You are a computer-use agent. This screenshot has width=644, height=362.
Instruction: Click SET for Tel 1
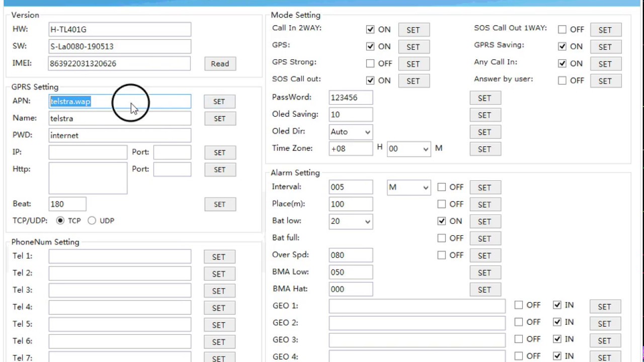[219, 257]
